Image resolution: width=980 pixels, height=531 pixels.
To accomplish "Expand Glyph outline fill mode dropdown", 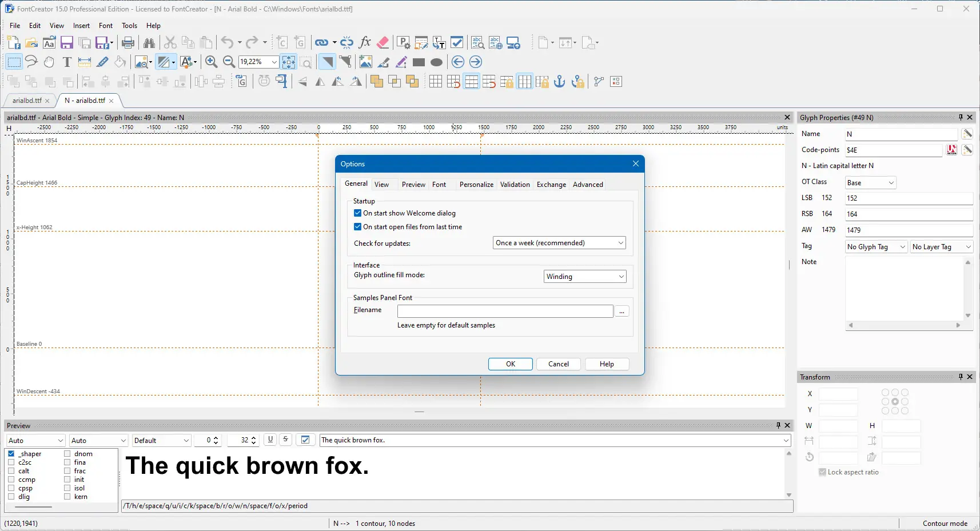I will coord(584,277).
